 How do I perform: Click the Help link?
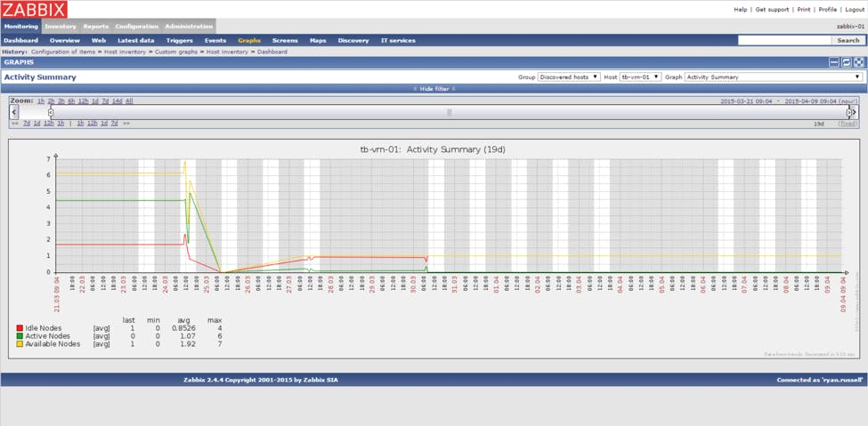[740, 10]
